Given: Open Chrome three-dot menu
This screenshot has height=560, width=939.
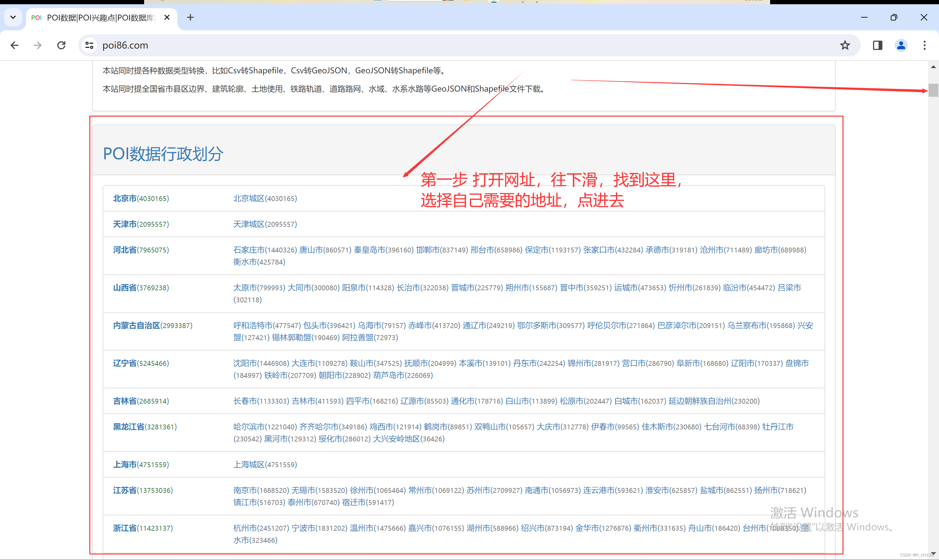Looking at the screenshot, I should 924,45.
